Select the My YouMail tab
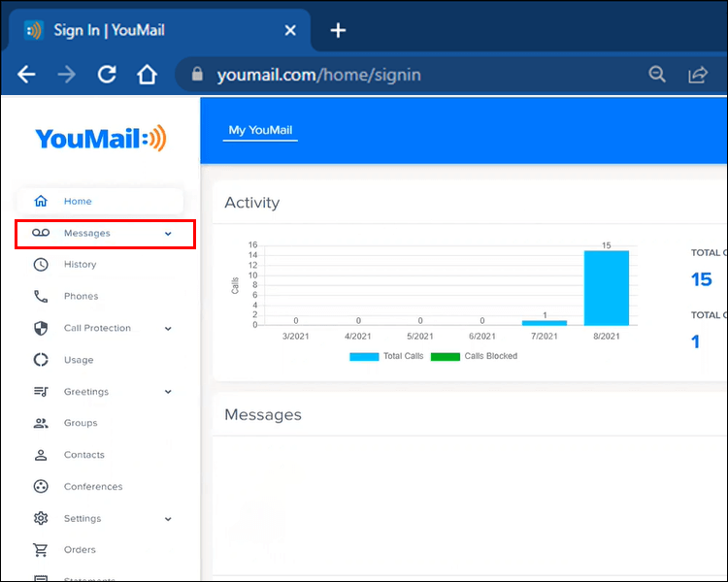This screenshot has width=728, height=582. click(260, 130)
